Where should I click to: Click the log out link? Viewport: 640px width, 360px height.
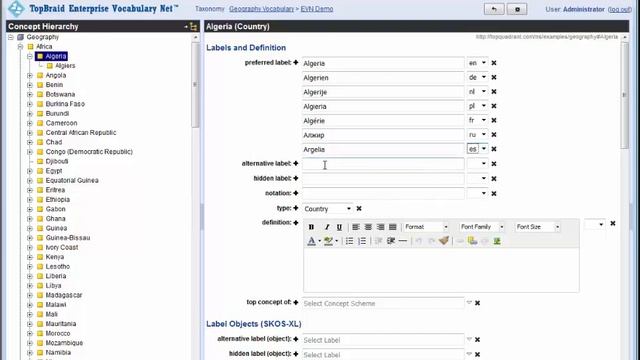click(619, 9)
